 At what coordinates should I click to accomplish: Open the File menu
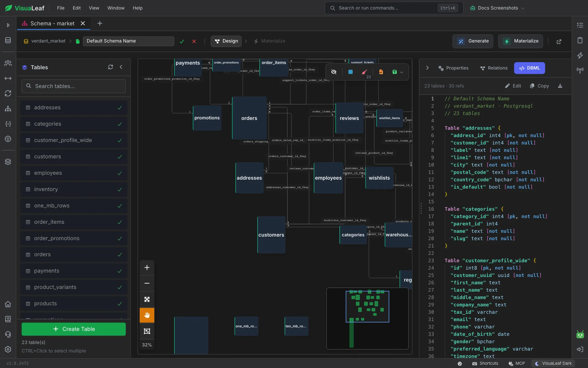(x=61, y=8)
